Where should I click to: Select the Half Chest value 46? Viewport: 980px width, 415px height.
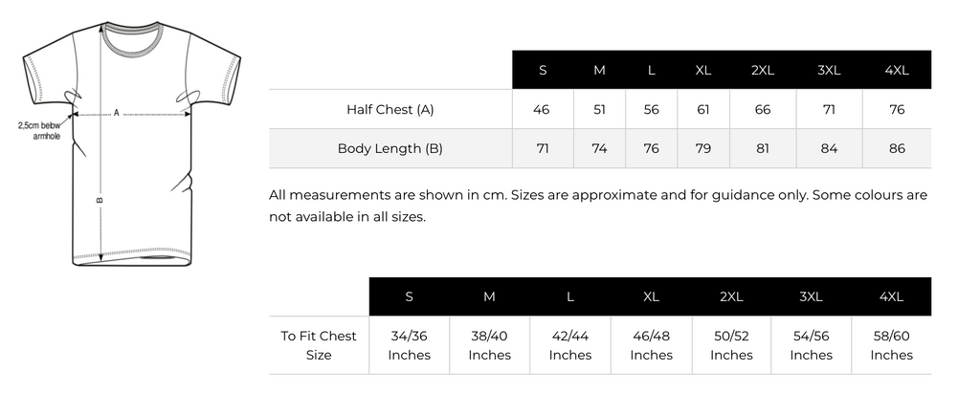click(x=542, y=110)
